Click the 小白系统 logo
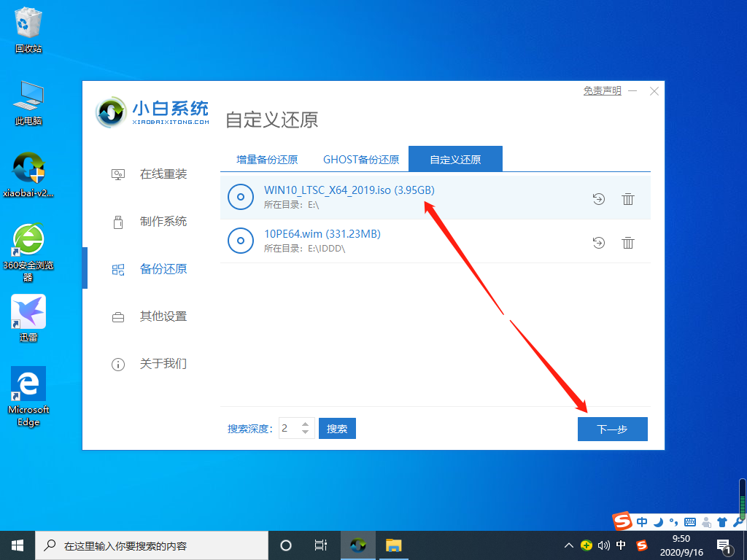Viewport: 747px width, 560px height. [152, 112]
